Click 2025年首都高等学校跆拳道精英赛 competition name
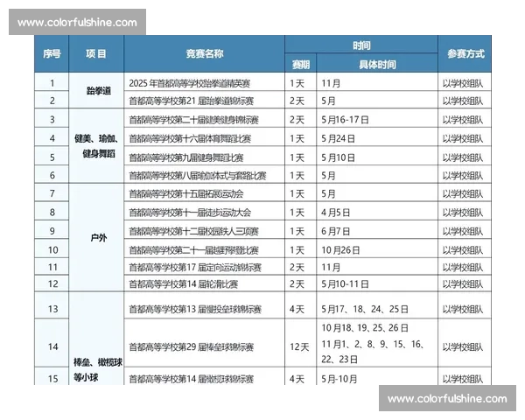This screenshot has width=525, height=420. [x=190, y=83]
